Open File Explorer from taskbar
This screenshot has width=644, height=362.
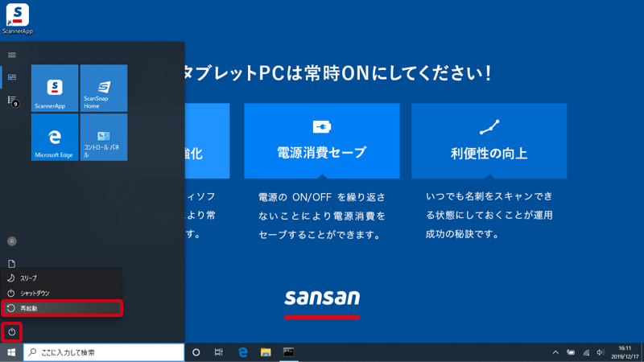[x=266, y=352]
